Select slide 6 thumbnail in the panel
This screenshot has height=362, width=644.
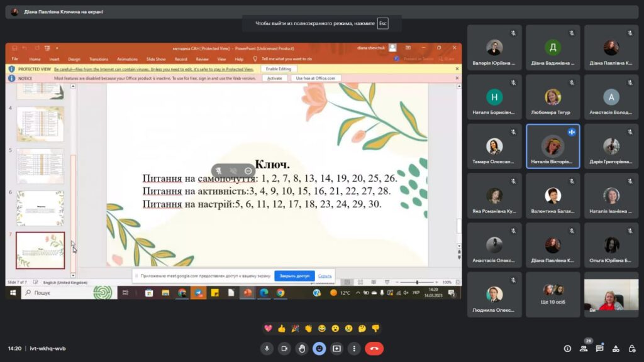(x=40, y=208)
